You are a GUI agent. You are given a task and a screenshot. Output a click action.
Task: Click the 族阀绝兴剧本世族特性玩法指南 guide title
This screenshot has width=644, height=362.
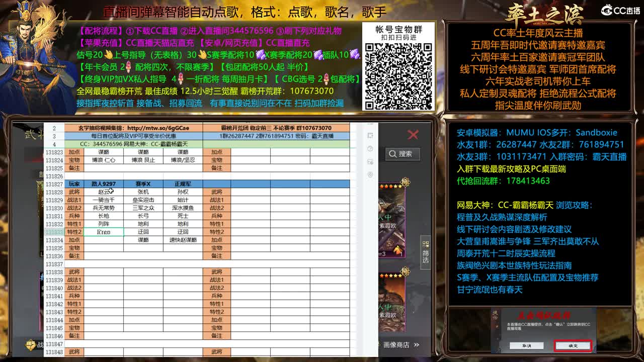pos(514,265)
